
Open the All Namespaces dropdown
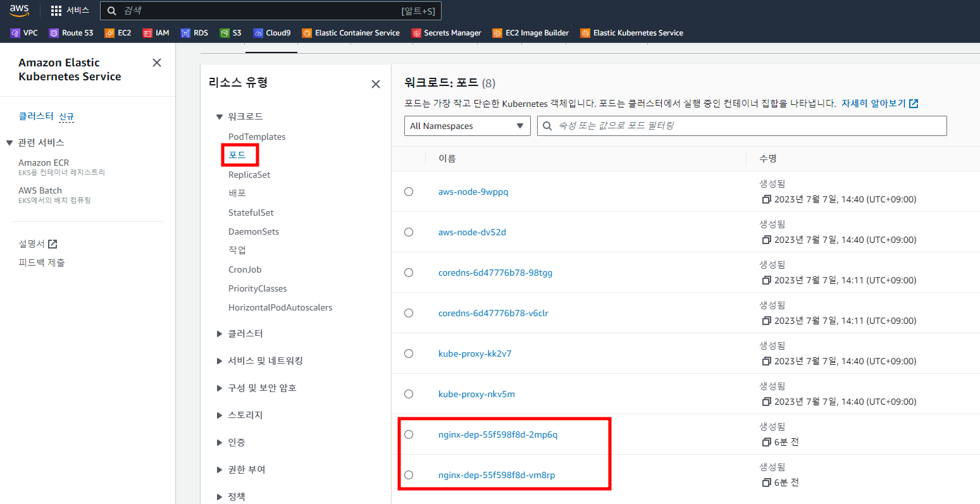click(x=468, y=126)
